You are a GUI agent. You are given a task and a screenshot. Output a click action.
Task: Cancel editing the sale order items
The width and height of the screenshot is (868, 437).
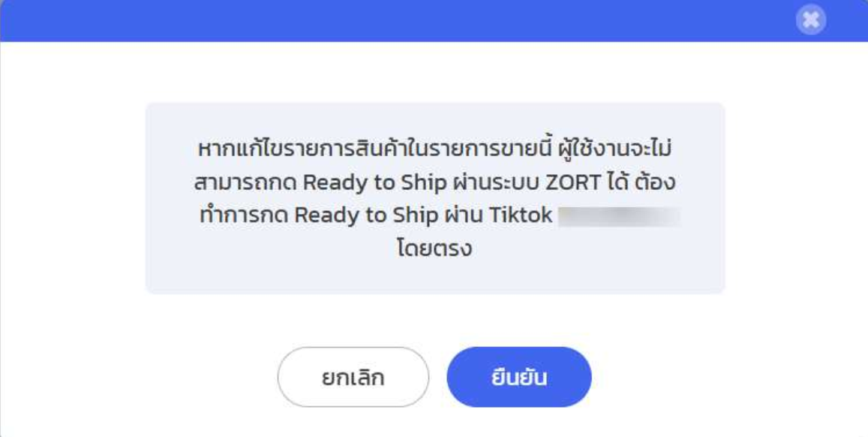pyautogui.click(x=353, y=377)
